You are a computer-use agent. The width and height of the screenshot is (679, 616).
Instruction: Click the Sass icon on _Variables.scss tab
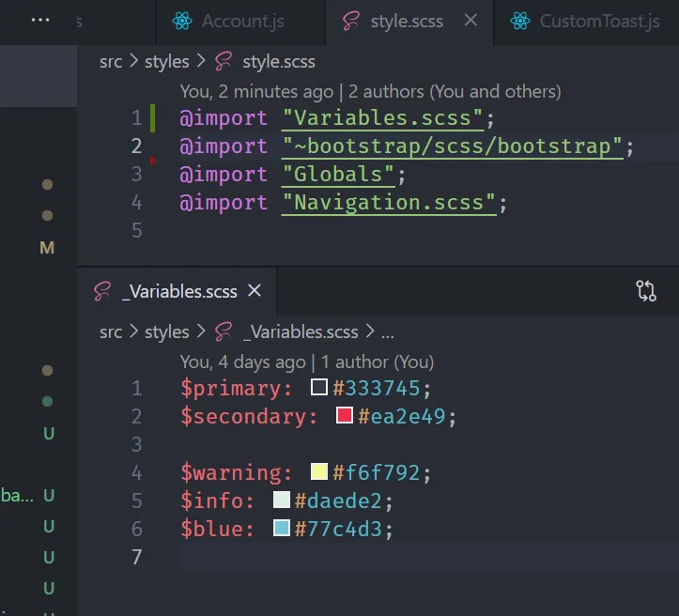102,291
